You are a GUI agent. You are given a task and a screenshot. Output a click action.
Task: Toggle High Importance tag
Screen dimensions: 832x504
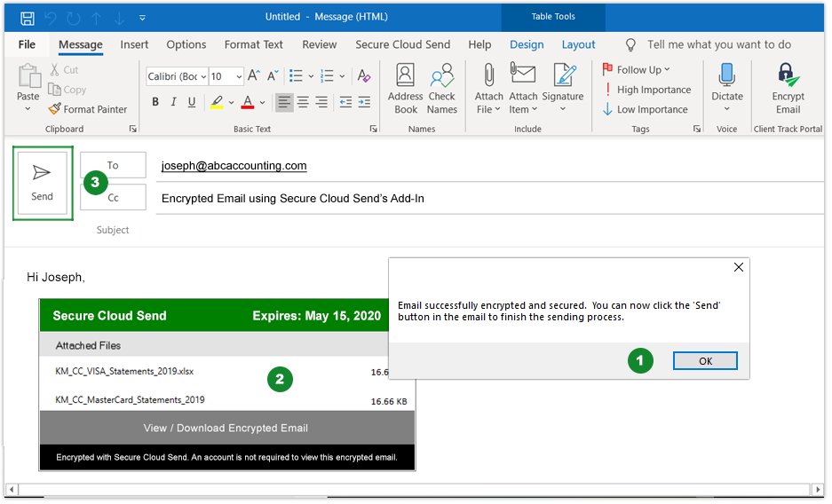coord(646,90)
